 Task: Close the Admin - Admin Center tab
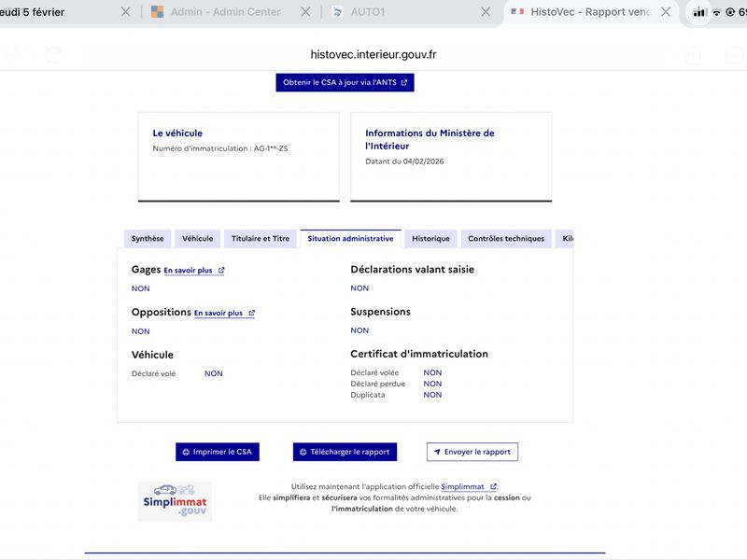pyautogui.click(x=306, y=12)
